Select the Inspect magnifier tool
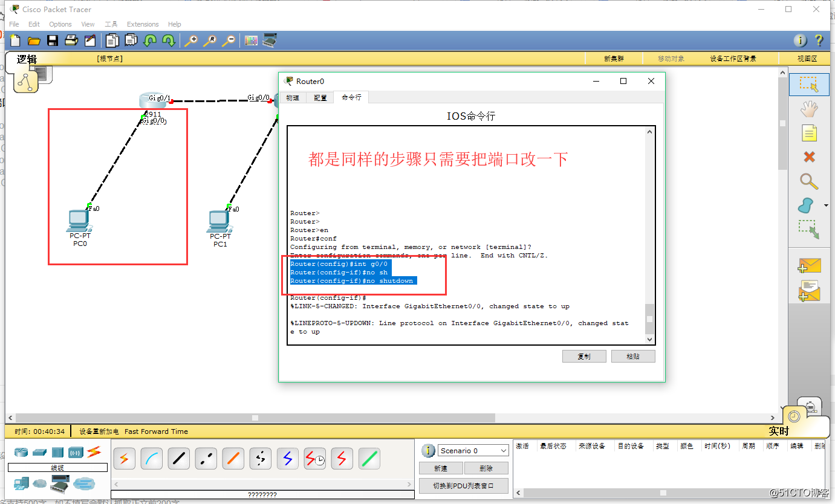Screen dimensions: 835x504 pyautogui.click(x=808, y=181)
